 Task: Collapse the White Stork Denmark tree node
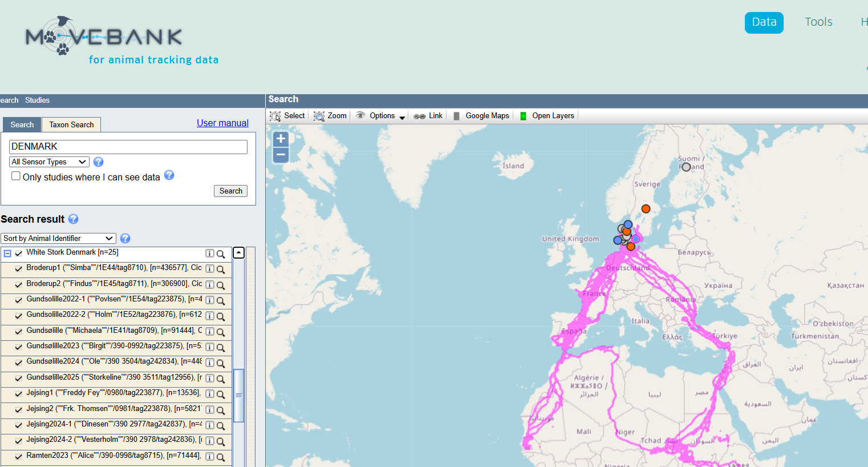7,253
